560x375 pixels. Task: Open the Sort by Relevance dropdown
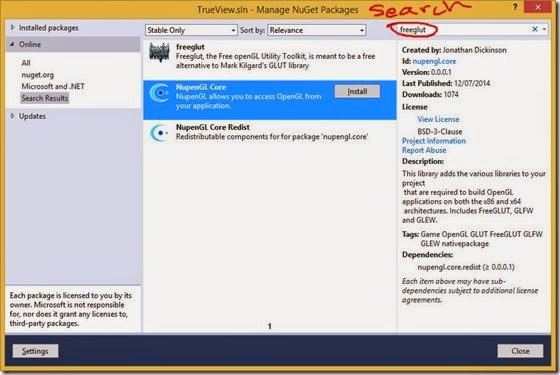click(x=317, y=30)
